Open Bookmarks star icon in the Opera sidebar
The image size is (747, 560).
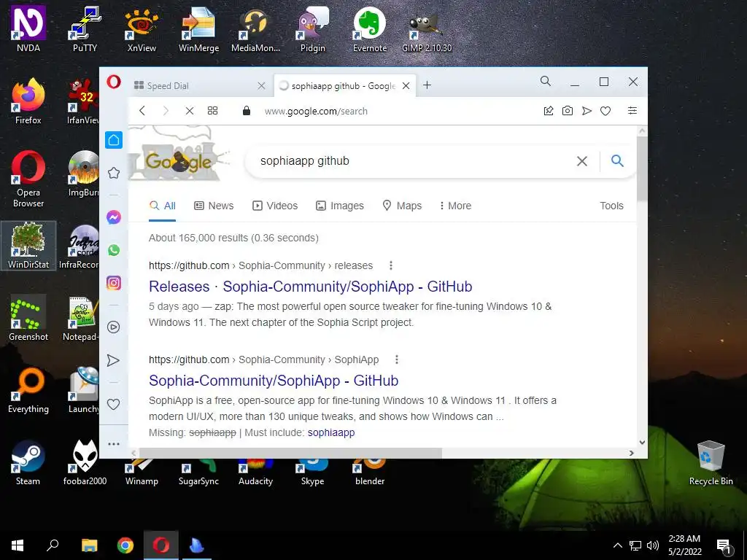(x=114, y=173)
